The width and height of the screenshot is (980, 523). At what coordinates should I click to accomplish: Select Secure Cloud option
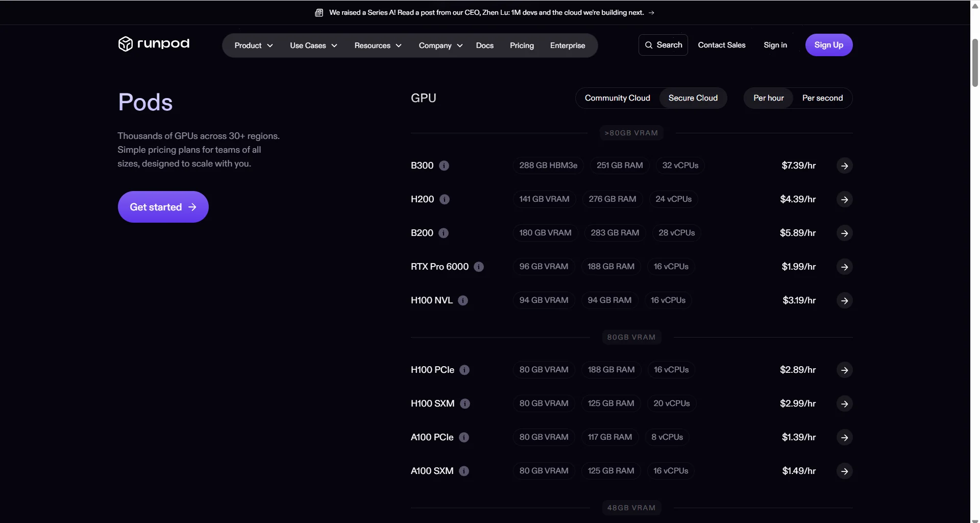[693, 98]
